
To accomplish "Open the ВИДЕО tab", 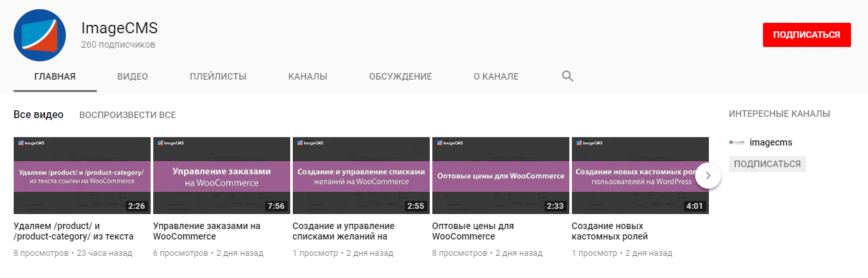I will pos(132,76).
